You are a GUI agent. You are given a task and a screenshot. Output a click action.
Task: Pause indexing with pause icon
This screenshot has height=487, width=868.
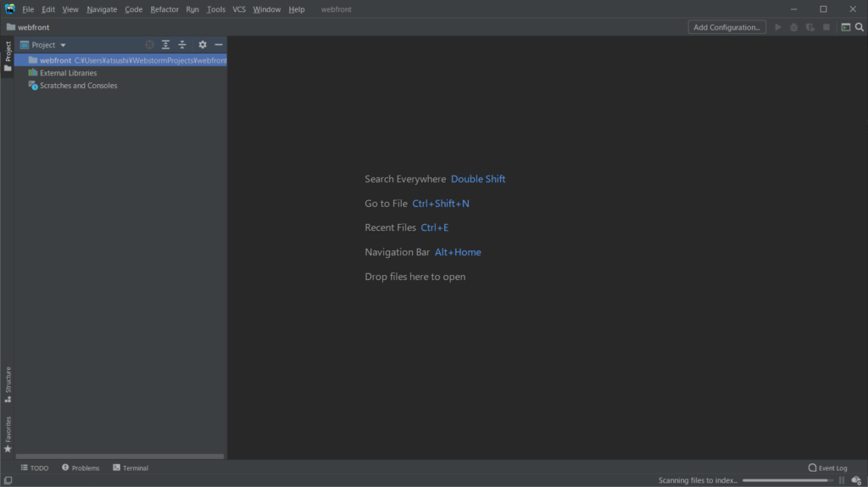click(842, 481)
